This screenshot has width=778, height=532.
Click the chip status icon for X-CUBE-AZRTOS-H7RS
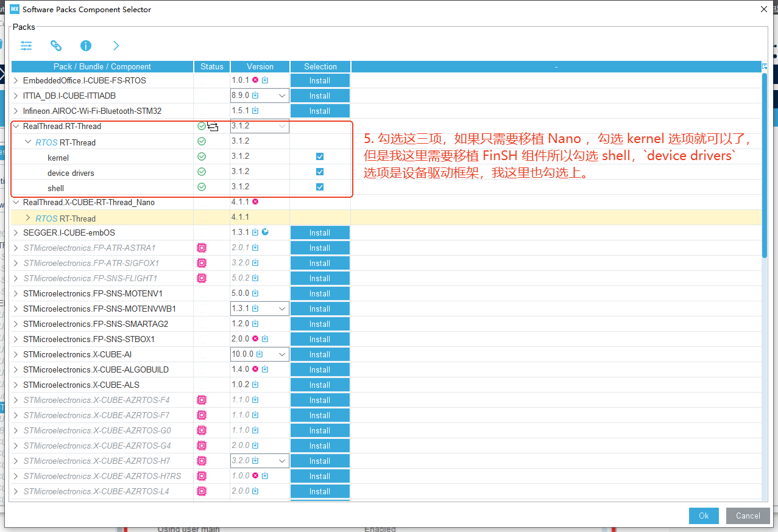(202, 476)
